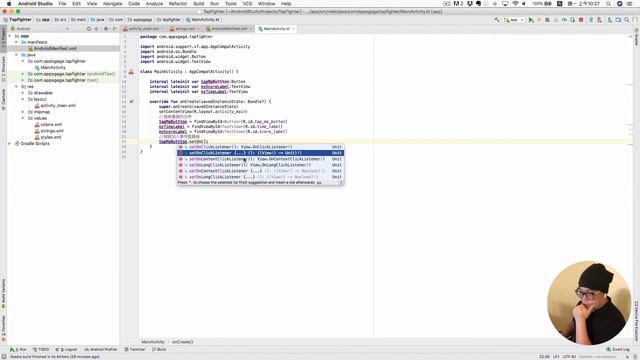Click the scroll-from-source target icon
640x360 pixels.
(x=89, y=29)
